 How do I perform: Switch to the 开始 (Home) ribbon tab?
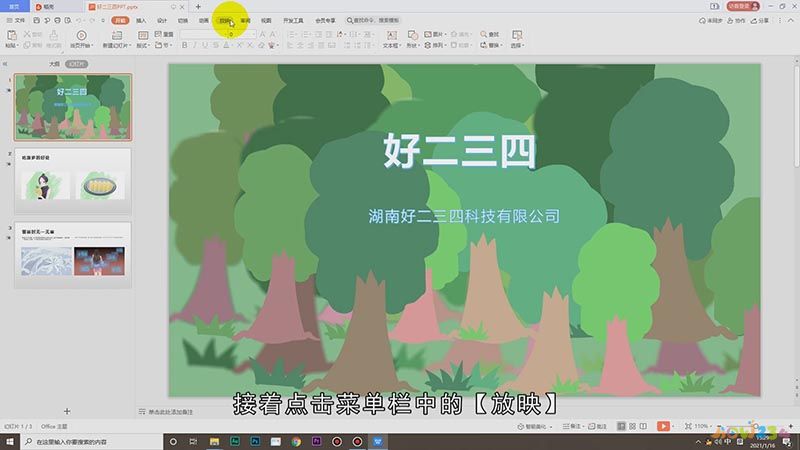120,20
